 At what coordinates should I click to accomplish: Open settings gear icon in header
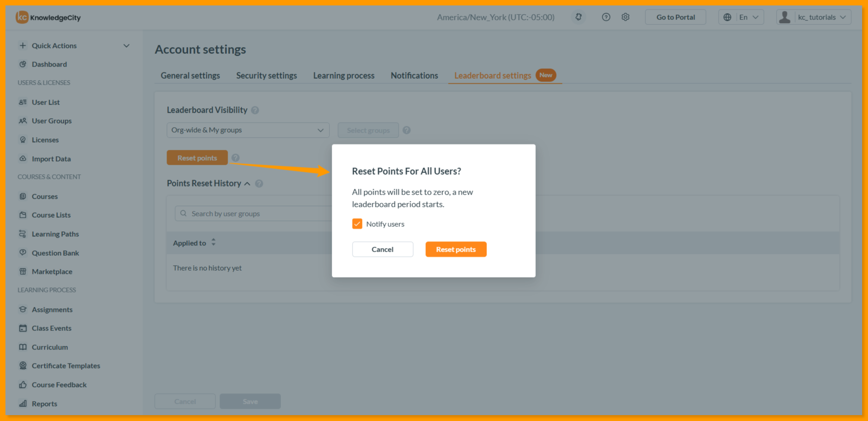click(x=625, y=17)
